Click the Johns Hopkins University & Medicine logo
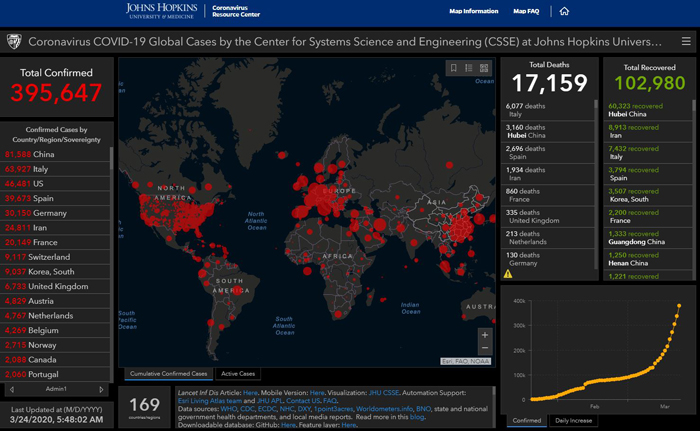 coord(162,11)
